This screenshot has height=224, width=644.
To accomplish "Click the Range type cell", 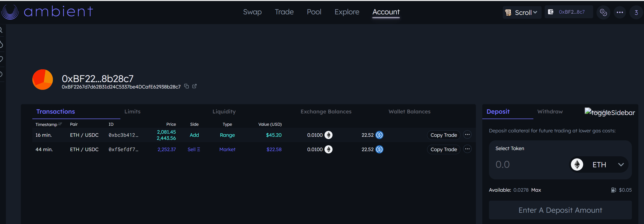I will [x=227, y=135].
